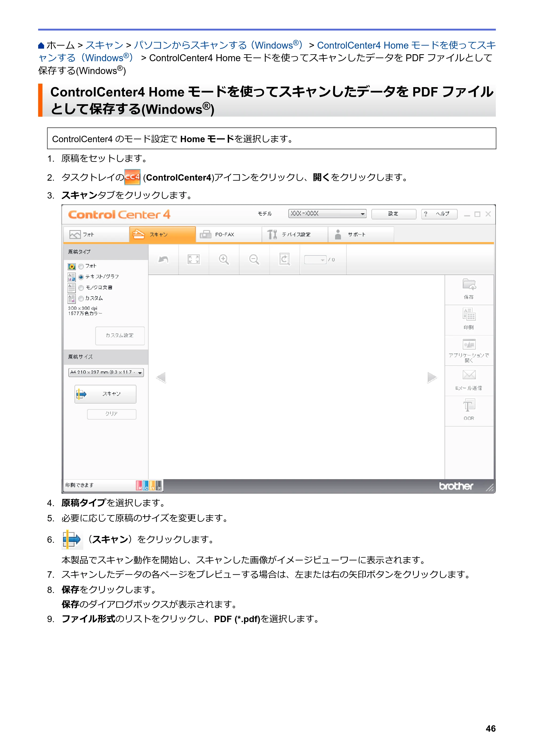
Task: Select the テキスト/グラフ radio button
Action: click(x=81, y=277)
